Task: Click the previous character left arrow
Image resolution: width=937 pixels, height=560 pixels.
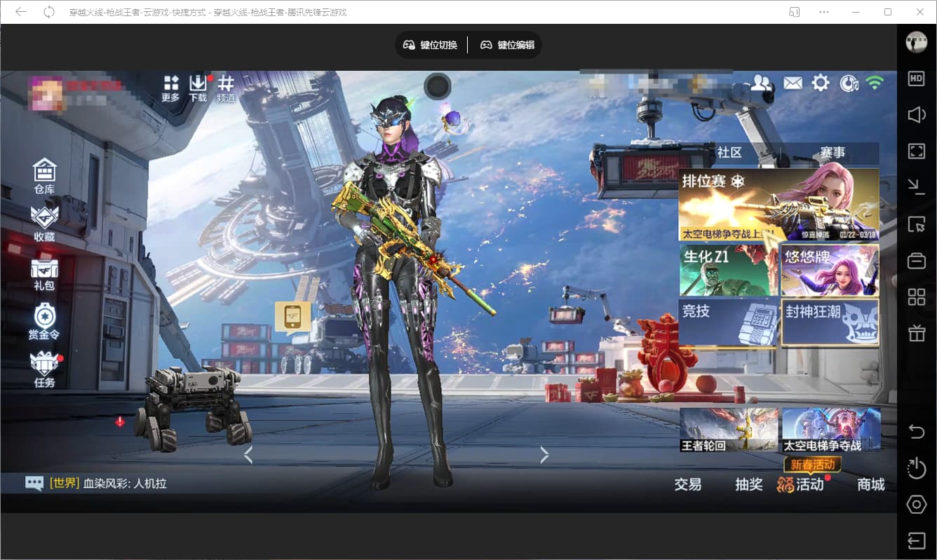Action: 248,455
